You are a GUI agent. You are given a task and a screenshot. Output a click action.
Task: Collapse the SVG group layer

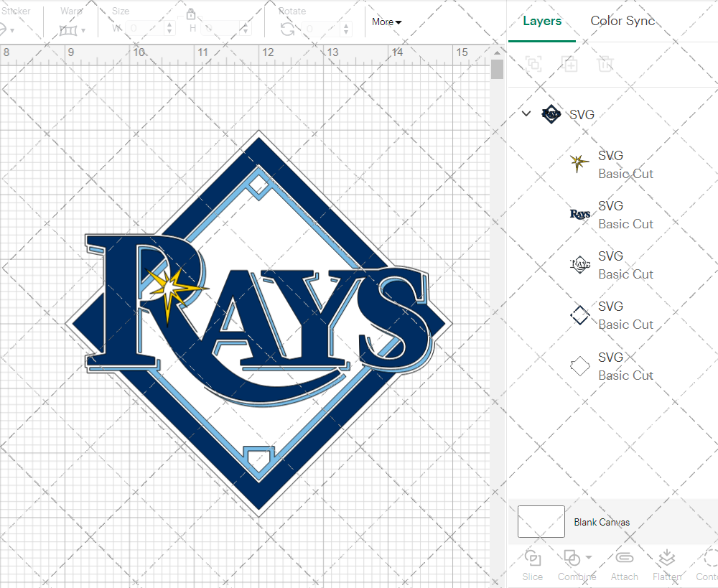[526, 113]
